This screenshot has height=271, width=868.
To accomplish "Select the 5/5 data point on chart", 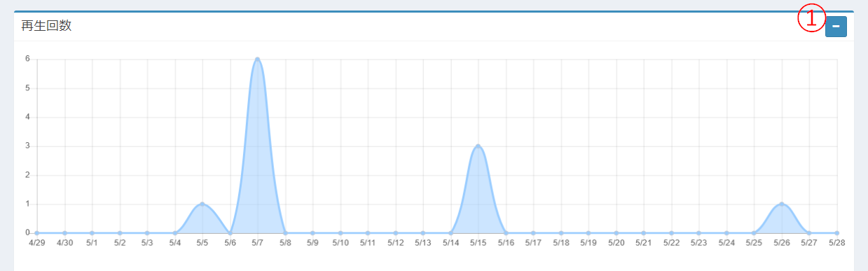I will 202,204.
